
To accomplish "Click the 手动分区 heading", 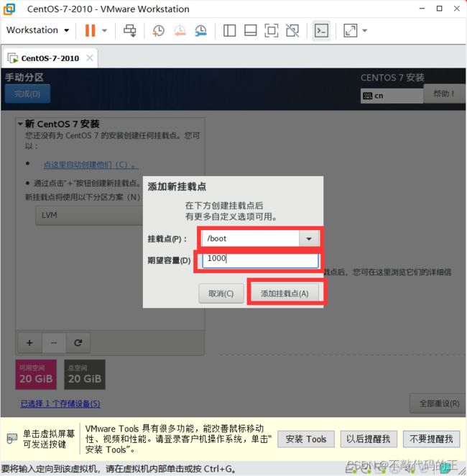I will [x=24, y=77].
